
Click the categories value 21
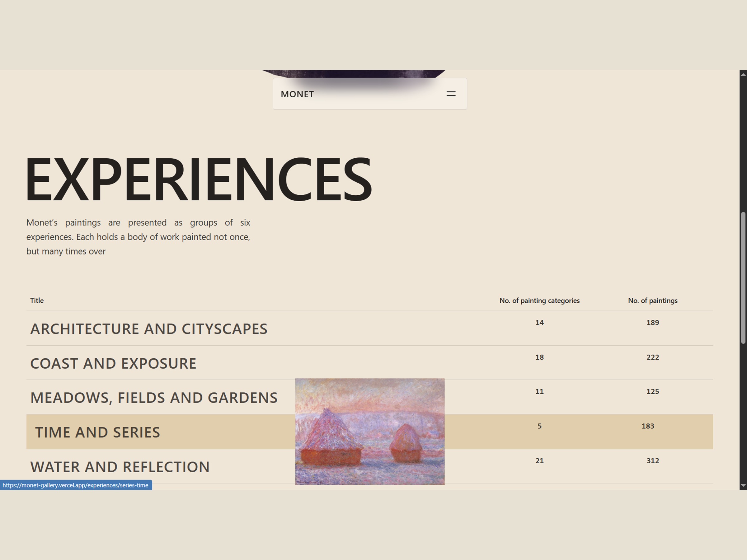coord(539,461)
